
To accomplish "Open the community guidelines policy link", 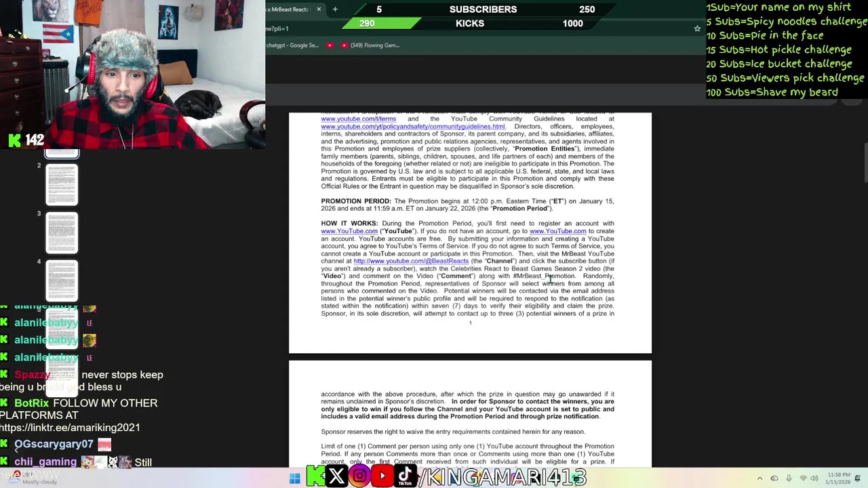I will coord(413,127).
